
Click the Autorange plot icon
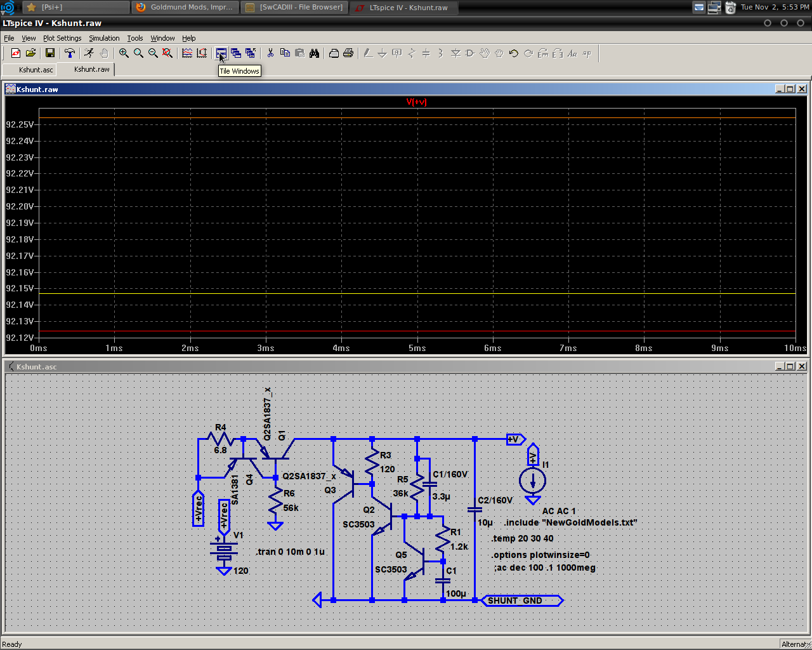[202, 53]
